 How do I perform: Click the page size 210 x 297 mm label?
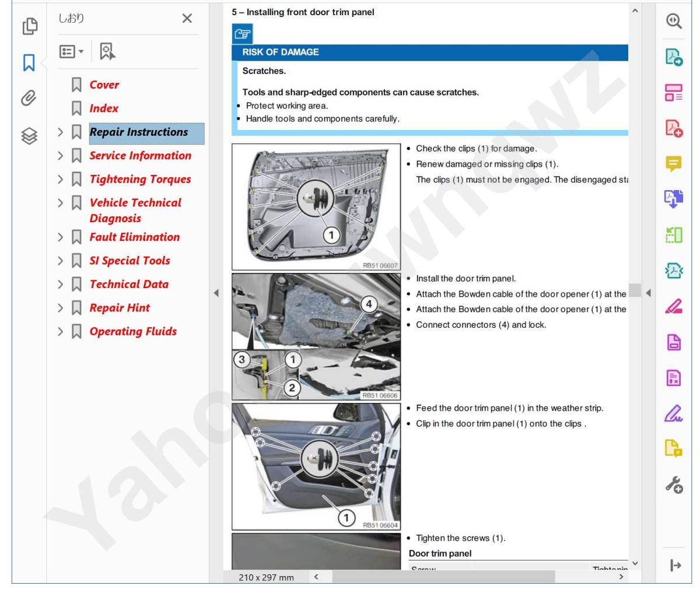(266, 577)
